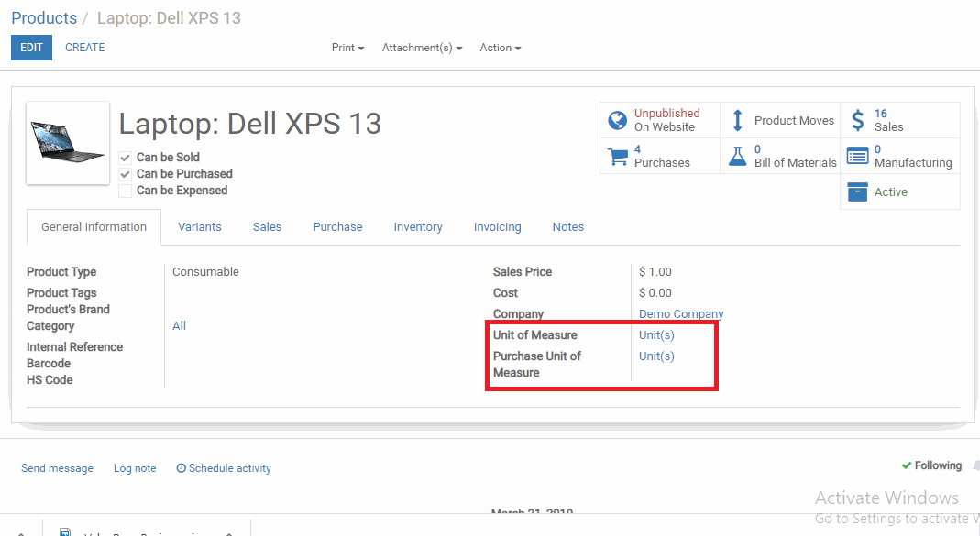
Task: Click the Manufacturing list icon
Action: coord(857,156)
